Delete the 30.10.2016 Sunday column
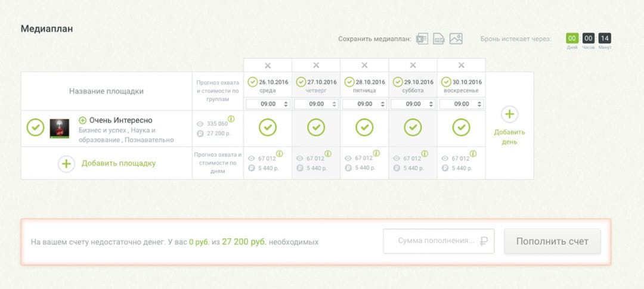Viewport: 644px width, 289px height. [x=461, y=66]
